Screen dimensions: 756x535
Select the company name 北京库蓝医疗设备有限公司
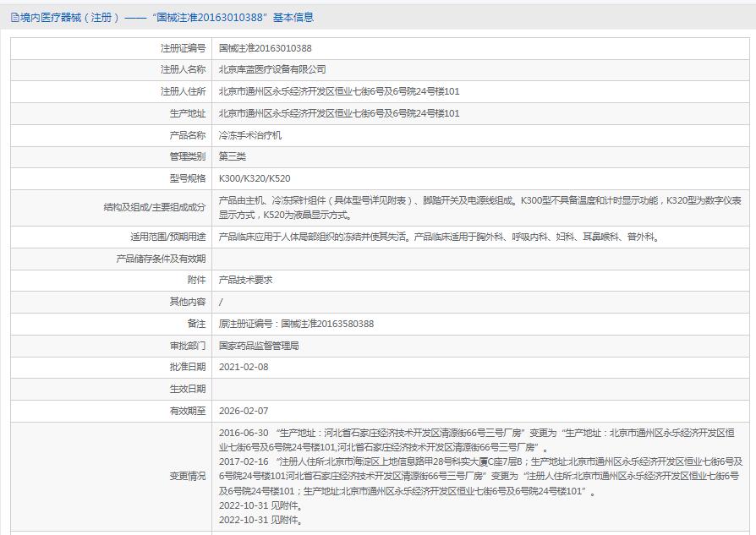pos(272,69)
